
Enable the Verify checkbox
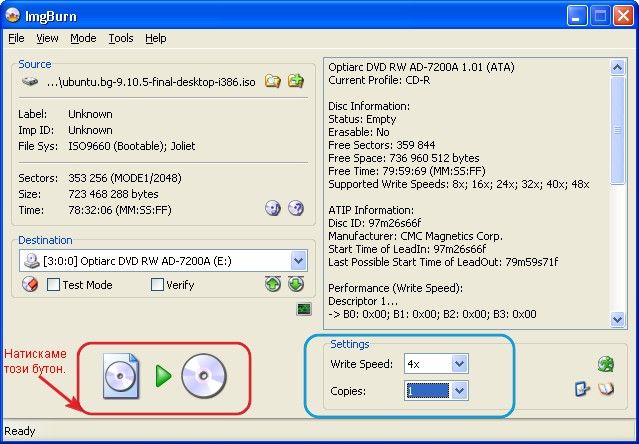coord(157,285)
